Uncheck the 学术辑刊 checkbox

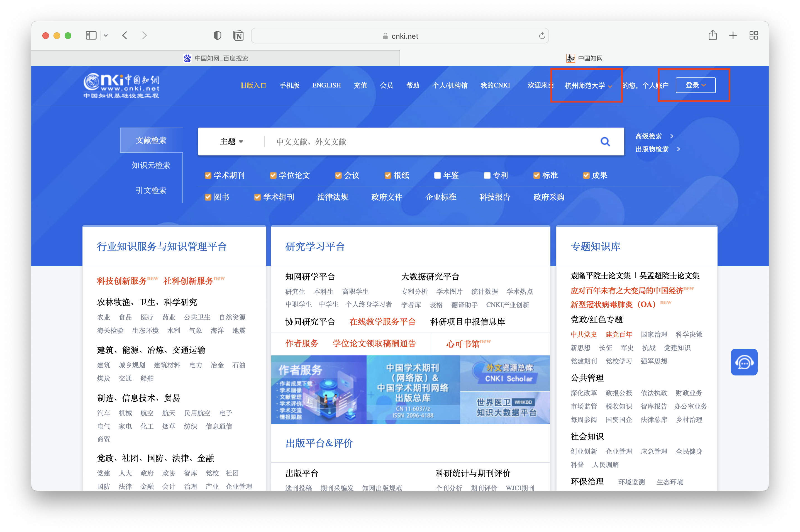pos(257,197)
